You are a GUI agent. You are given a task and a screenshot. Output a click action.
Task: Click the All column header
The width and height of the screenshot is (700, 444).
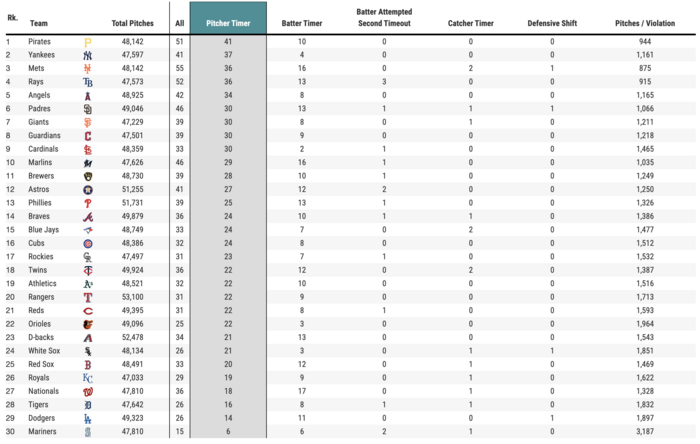click(x=179, y=21)
